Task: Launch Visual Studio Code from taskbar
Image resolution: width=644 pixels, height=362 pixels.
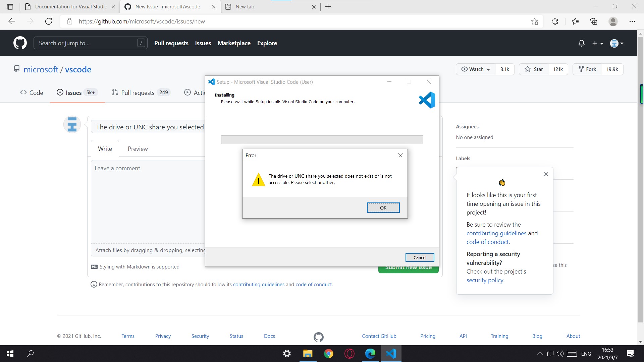Action: point(391,354)
